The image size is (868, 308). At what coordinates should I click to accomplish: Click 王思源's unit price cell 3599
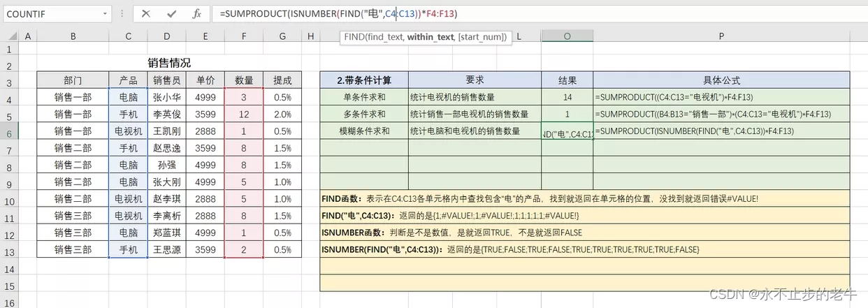pyautogui.click(x=205, y=249)
